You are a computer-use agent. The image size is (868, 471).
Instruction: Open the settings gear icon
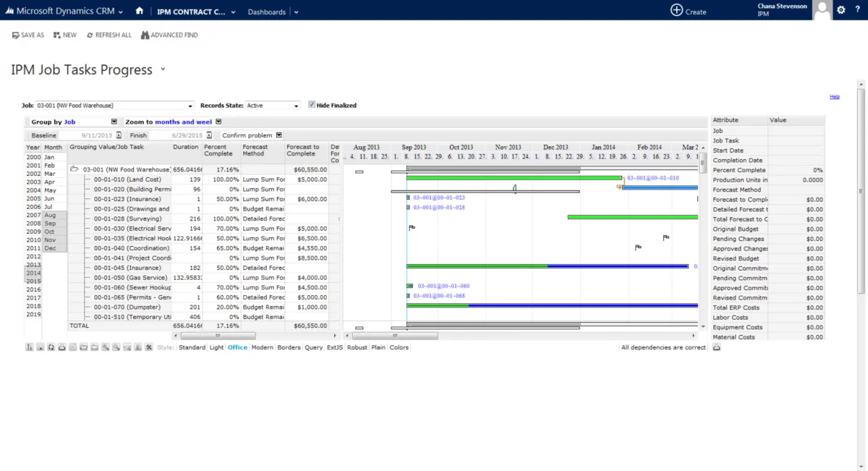pos(841,10)
